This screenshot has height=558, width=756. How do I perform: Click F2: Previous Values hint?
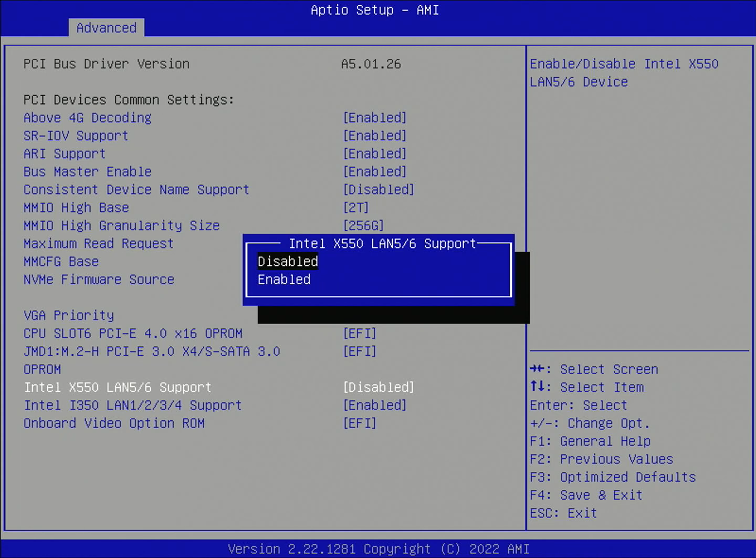coord(601,459)
